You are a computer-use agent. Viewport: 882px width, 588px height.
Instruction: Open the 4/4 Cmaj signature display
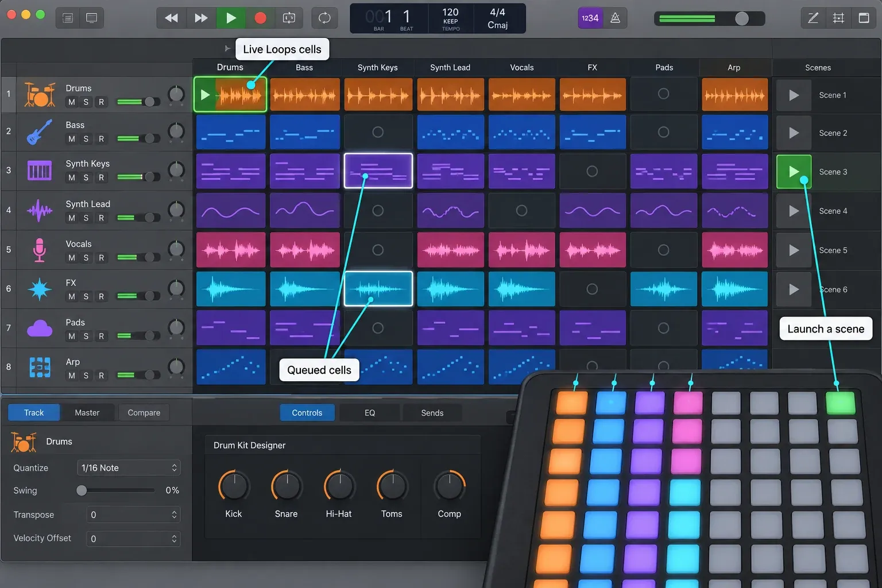point(497,18)
